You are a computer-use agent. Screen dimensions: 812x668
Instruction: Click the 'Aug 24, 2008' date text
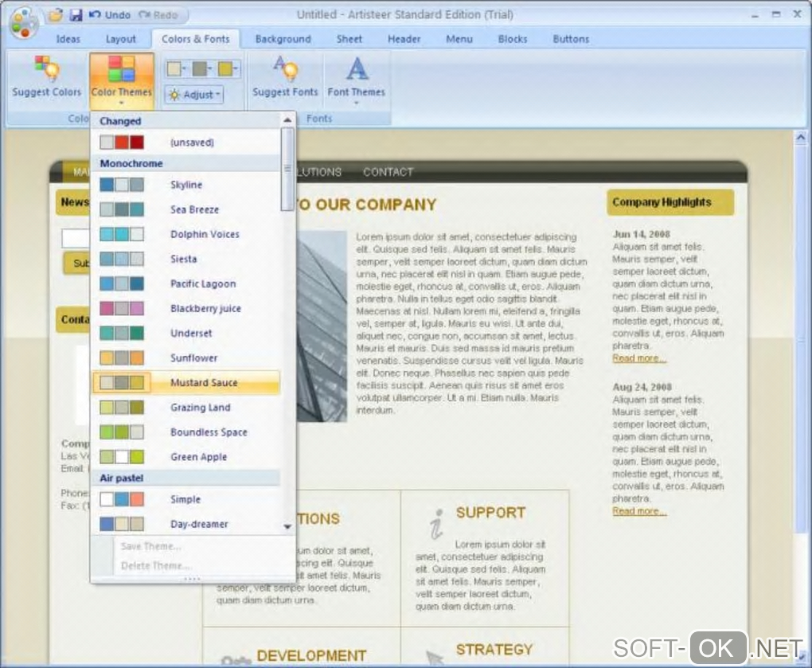642,387
